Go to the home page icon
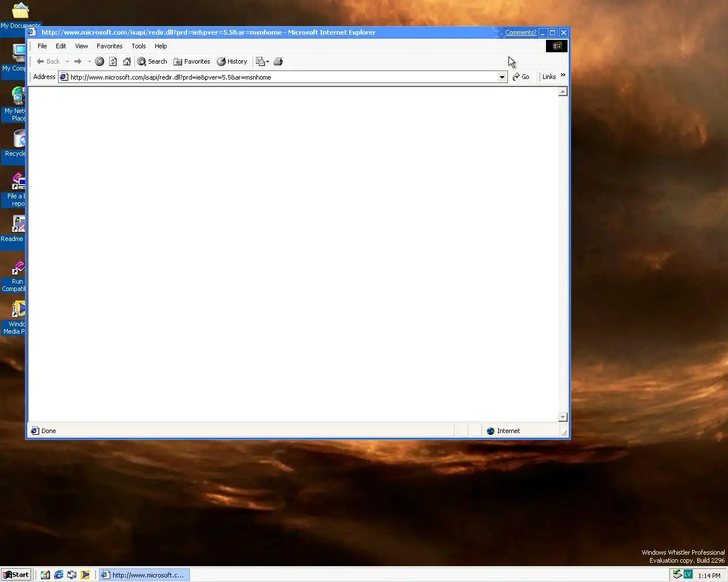 [127, 61]
